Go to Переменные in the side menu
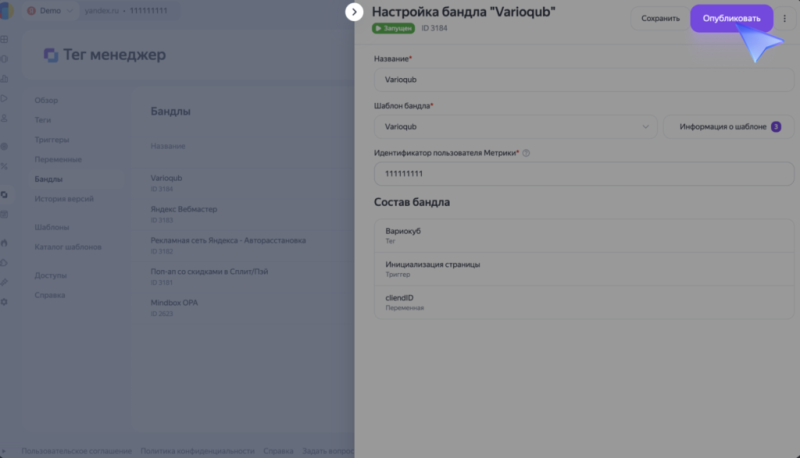Screen dimensions: 800x458 (x=58, y=159)
